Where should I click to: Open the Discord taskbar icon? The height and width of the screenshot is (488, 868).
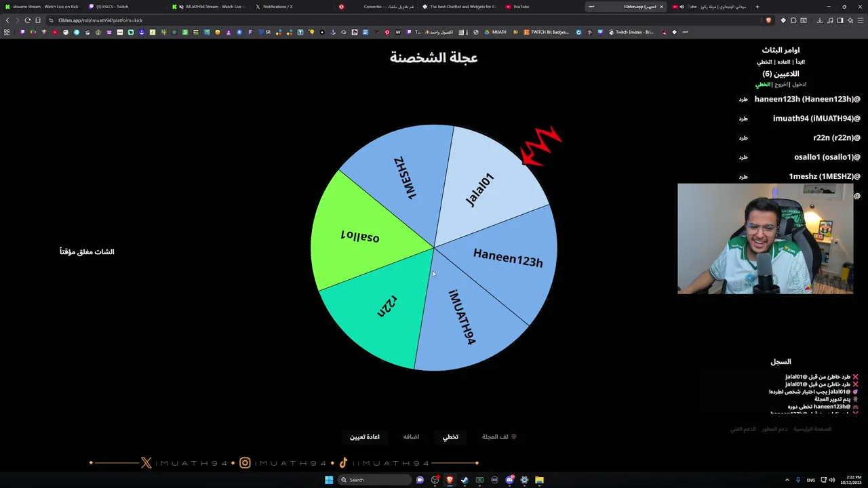[x=509, y=480]
